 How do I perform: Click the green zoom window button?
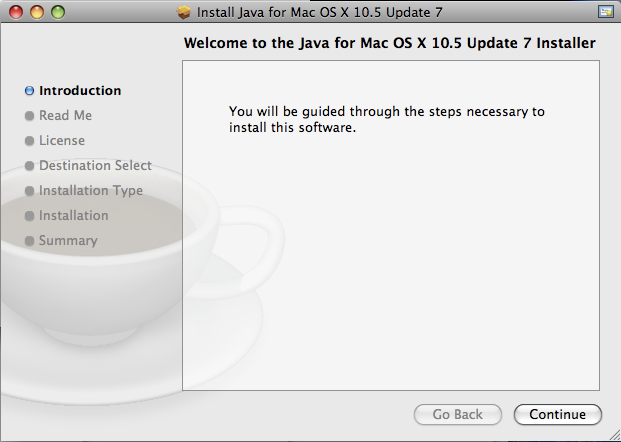58,12
